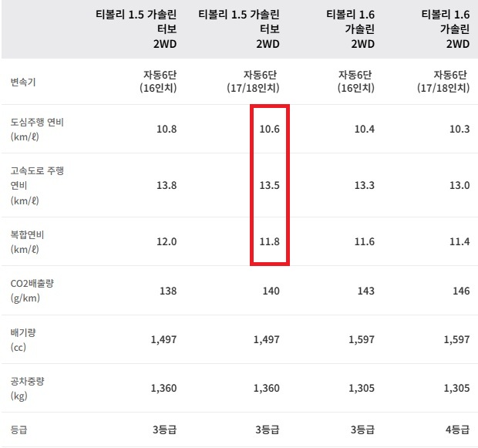This screenshot has height=448, width=478.
Task: Select combined fuel economy value 11.4
Action: coord(459,241)
